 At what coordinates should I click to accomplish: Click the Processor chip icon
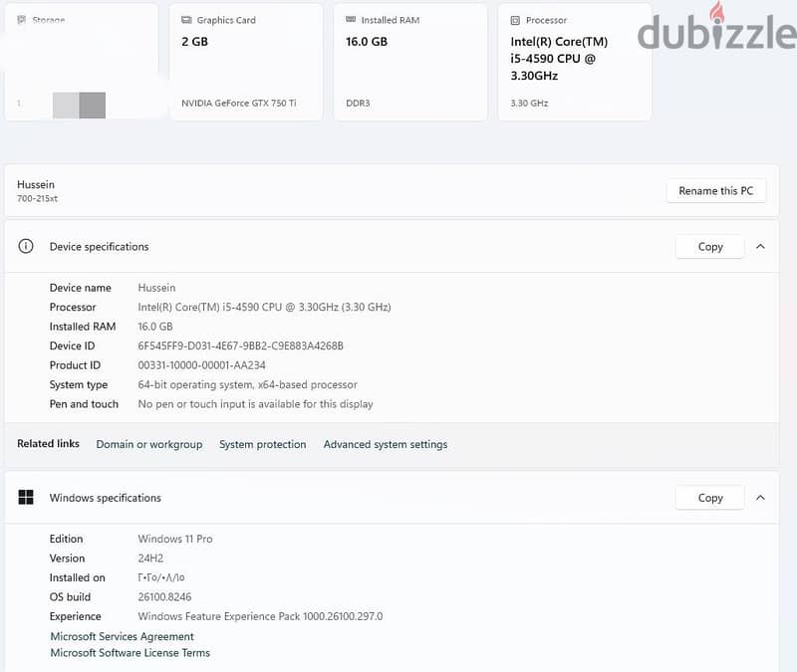(515, 20)
